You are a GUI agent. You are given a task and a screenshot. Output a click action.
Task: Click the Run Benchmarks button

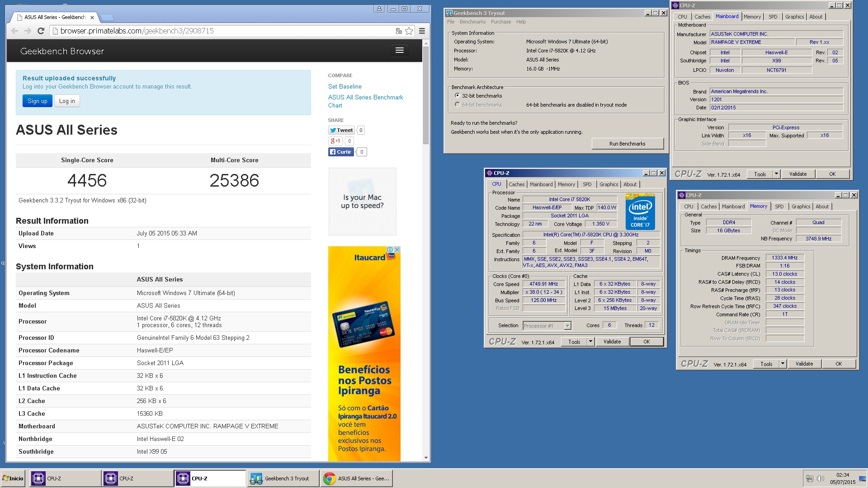coord(627,144)
